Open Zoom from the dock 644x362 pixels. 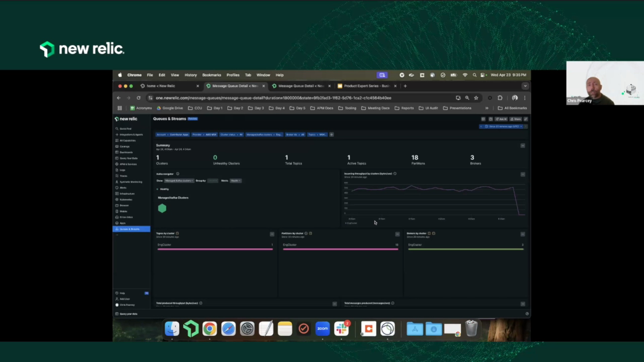pos(323,329)
